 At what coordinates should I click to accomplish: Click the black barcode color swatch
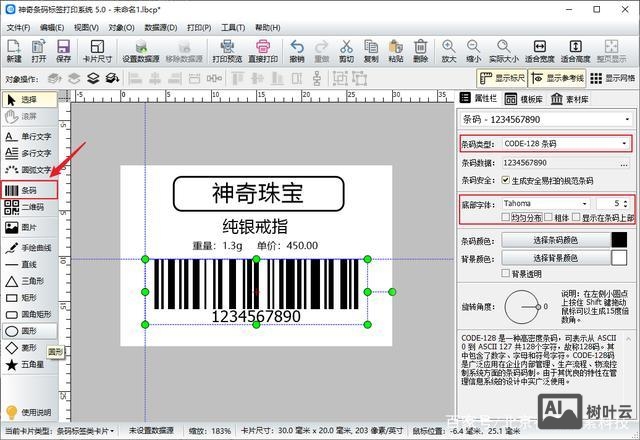[x=619, y=240]
